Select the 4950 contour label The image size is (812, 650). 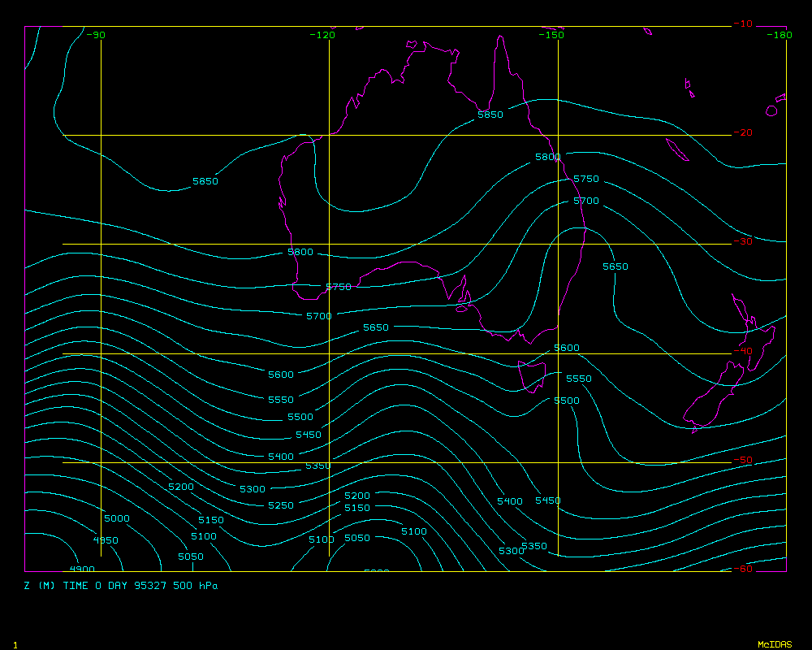(x=106, y=540)
